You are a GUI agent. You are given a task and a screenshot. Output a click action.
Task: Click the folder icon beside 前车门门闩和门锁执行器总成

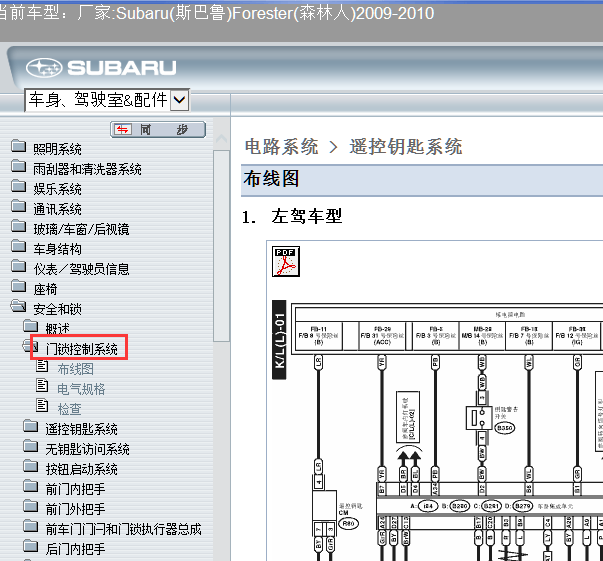pyautogui.click(x=30, y=526)
